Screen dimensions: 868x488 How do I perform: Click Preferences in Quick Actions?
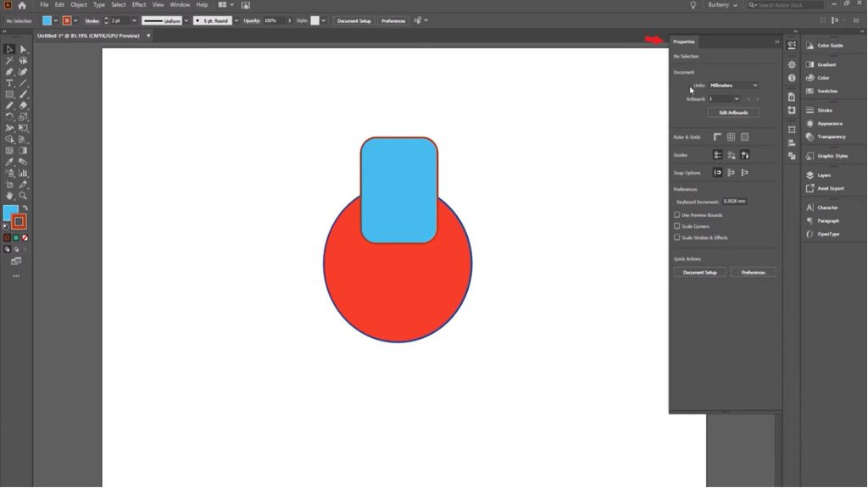(x=753, y=272)
